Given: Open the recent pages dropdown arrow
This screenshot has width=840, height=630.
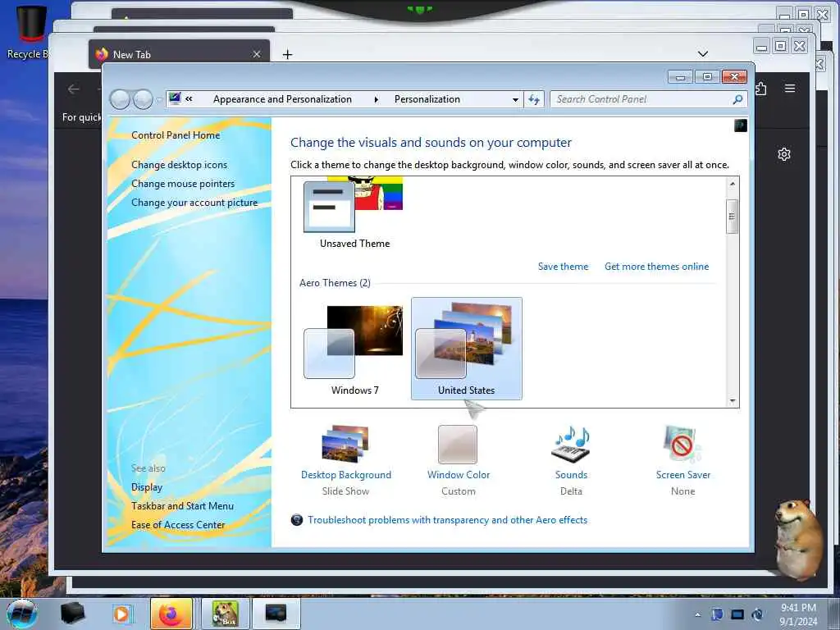Looking at the screenshot, I should pos(158,99).
